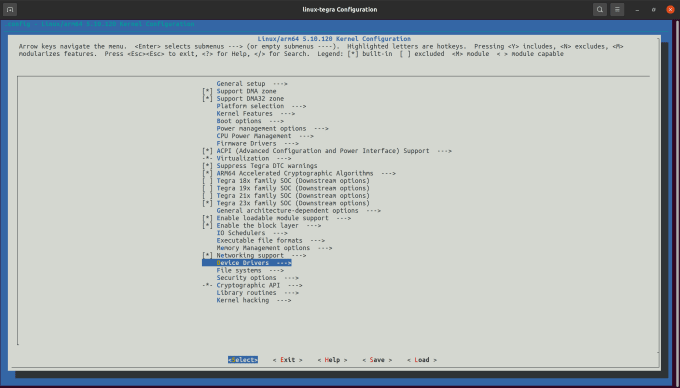Screen dimensions: 680x388
Task: Click the linux-tegra Configuration window title
Action: coord(340,10)
